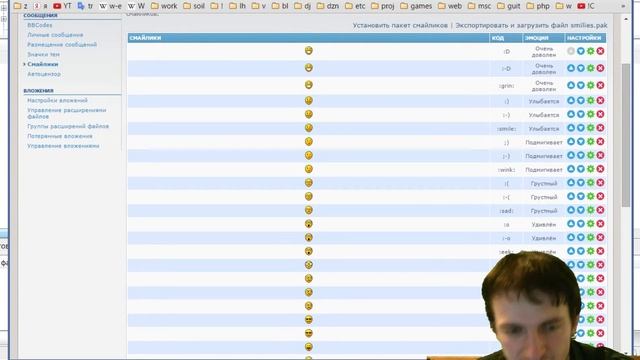Open the etc bookmarks folder
The height and width of the screenshot is (360, 640).
[355, 6]
